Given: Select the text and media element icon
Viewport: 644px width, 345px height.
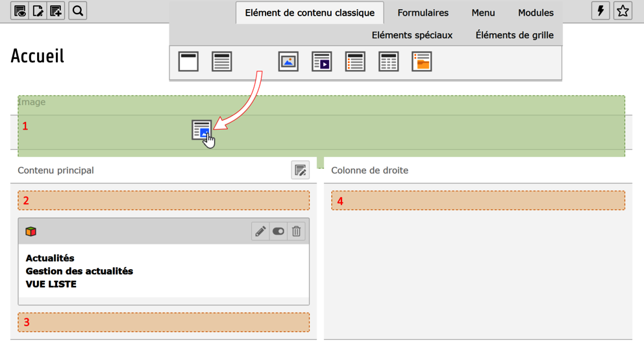Looking at the screenshot, I should point(321,62).
